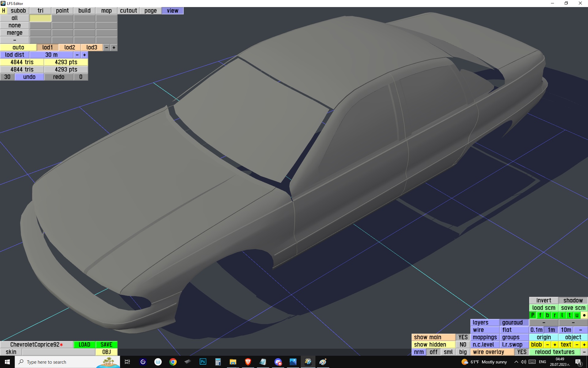Click the skin name input field
The width and height of the screenshot is (588, 368).
pyautogui.click(x=58, y=352)
